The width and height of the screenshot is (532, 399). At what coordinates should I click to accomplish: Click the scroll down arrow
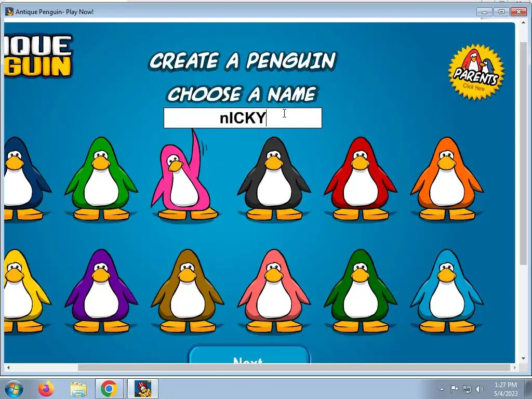point(524,358)
